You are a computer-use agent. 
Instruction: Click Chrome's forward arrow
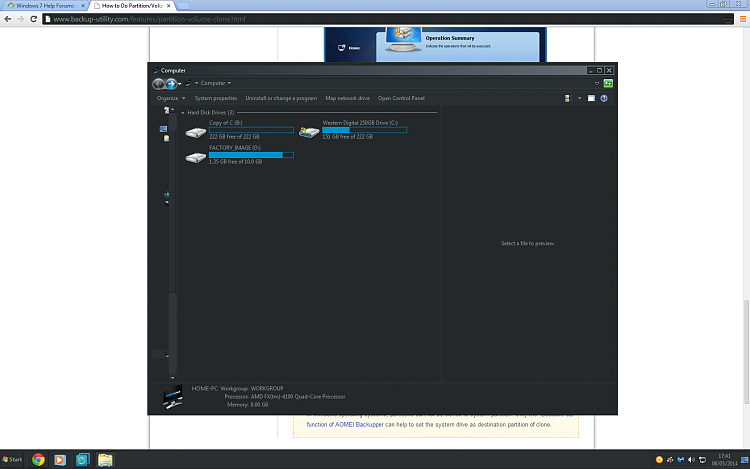[x=21, y=19]
